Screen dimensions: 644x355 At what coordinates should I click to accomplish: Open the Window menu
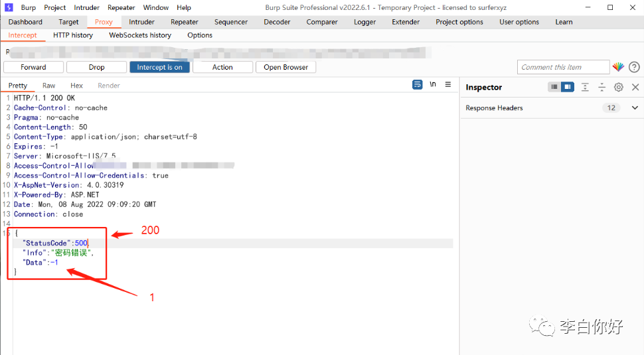[x=155, y=7]
